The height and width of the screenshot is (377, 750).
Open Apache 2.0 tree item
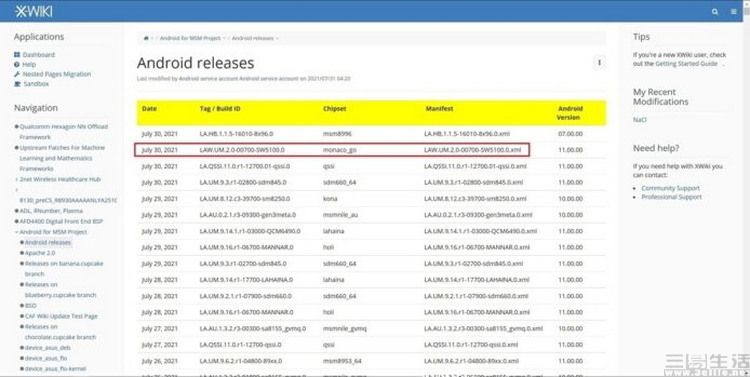pos(40,253)
